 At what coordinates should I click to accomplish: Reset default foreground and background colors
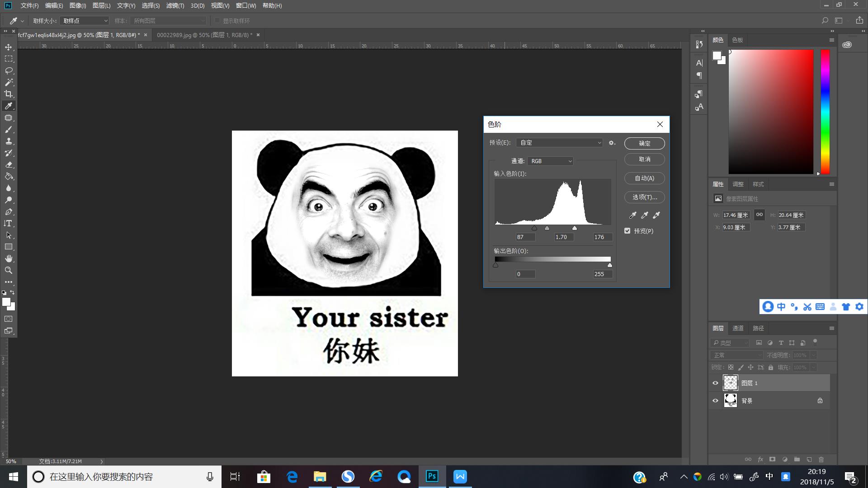tap(4, 292)
